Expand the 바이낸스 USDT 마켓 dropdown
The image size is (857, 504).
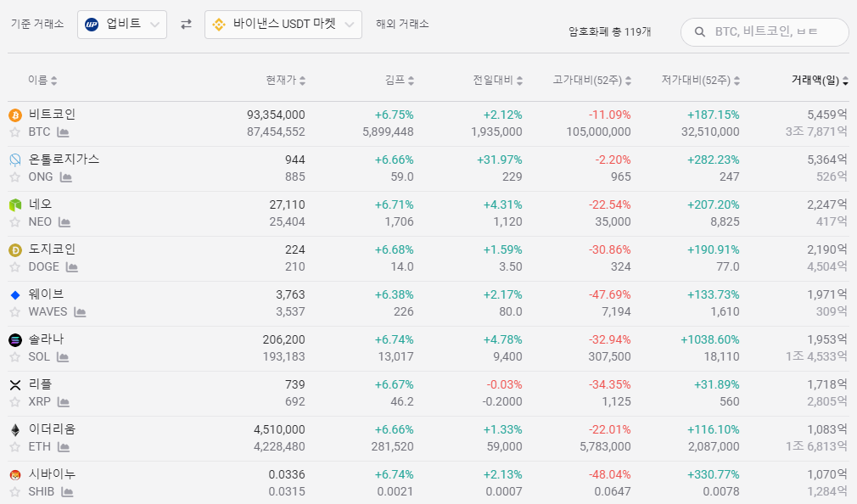tap(283, 25)
